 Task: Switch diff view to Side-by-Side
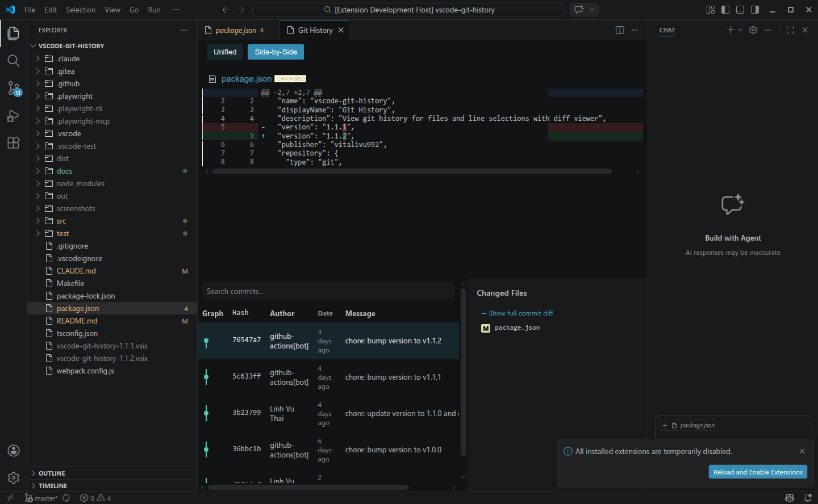(276, 52)
